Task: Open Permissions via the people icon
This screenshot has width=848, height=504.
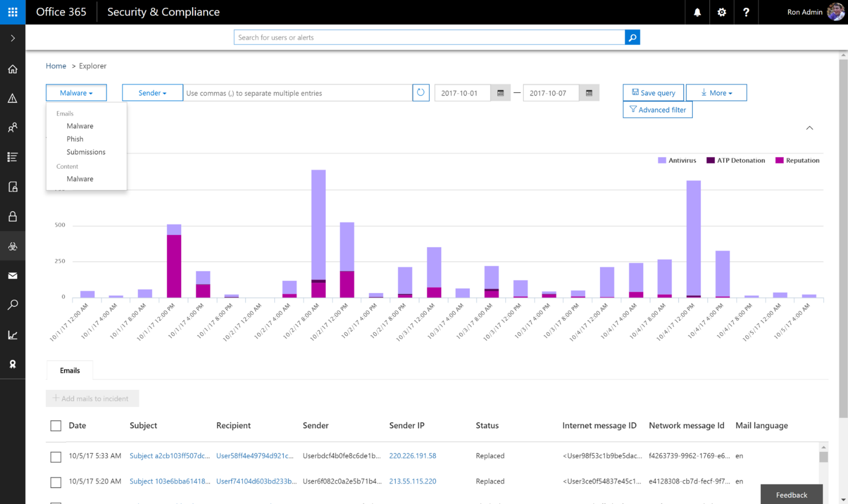Action: 12,127
